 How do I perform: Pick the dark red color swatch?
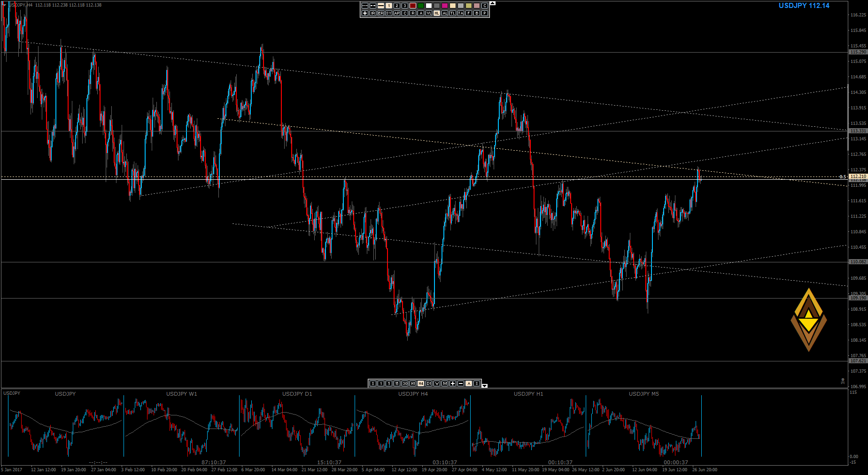(413, 6)
